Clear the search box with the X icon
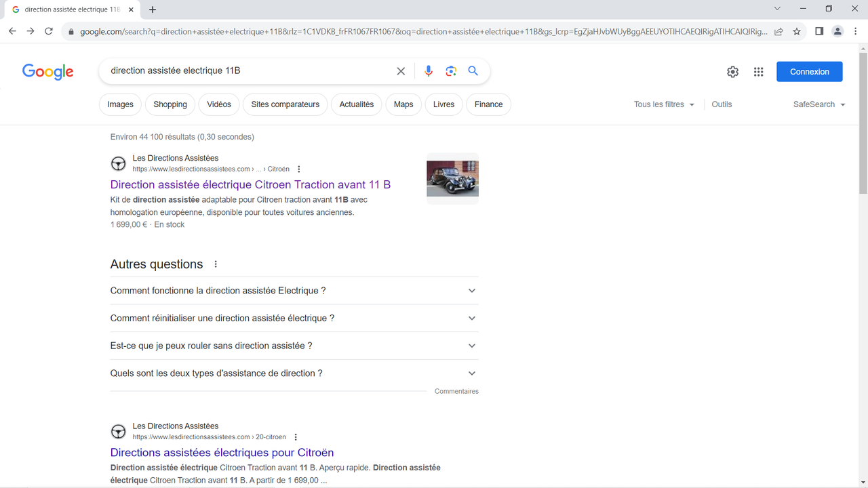Viewport: 868px width, 488px height. [401, 71]
